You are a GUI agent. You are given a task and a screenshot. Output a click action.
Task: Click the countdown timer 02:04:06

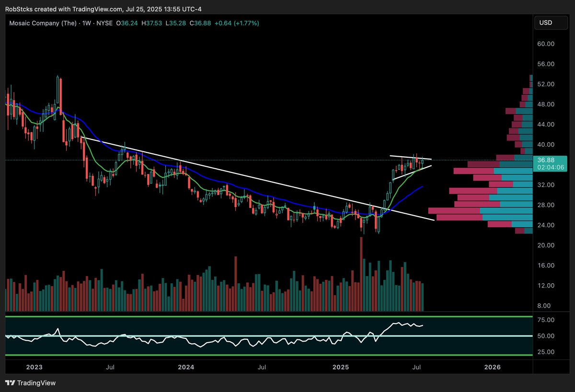[550, 168]
